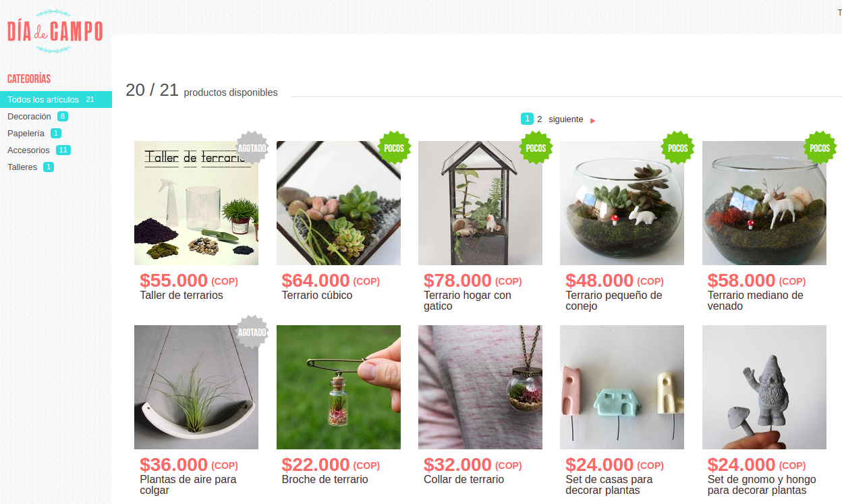Click the AGOTADO badge on Taller de terrarios

tap(252, 148)
